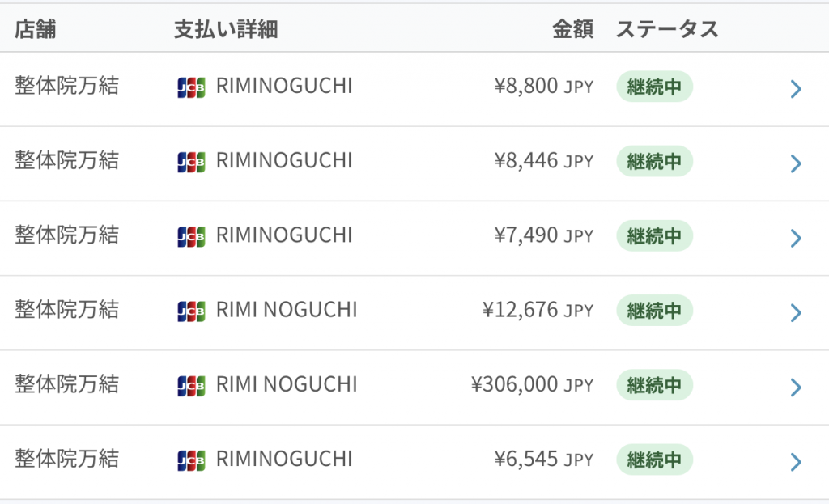Click JCB card icon in ¥8,446 row
This screenshot has width=829, height=504.
pyautogui.click(x=191, y=162)
